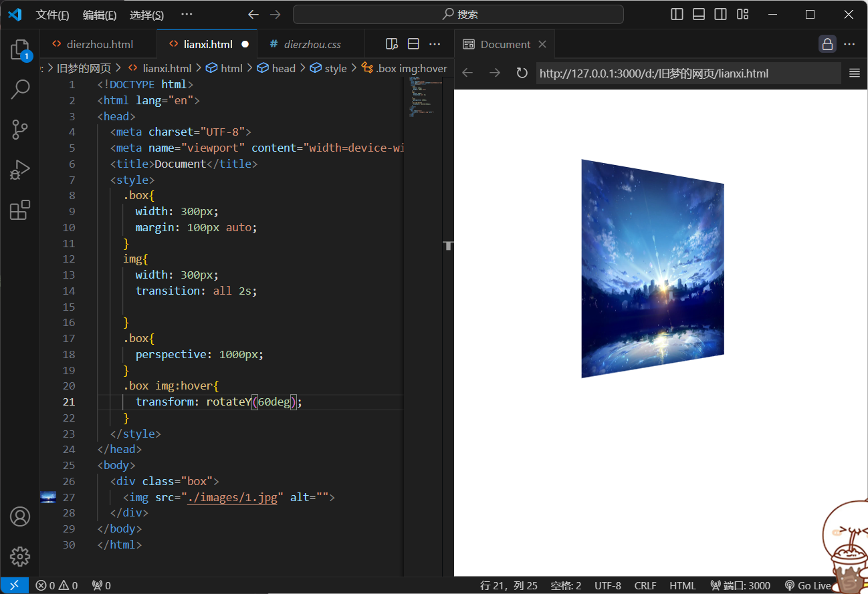Click cursor position 行 21, 列 25

pyautogui.click(x=509, y=585)
